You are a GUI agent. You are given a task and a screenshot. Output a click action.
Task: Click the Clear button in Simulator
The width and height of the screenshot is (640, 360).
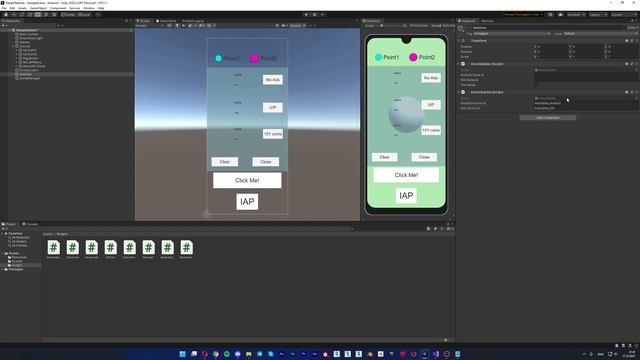coord(384,157)
